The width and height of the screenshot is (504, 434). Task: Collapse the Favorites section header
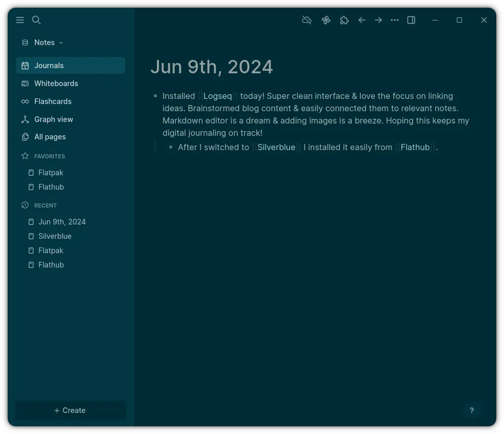49,156
